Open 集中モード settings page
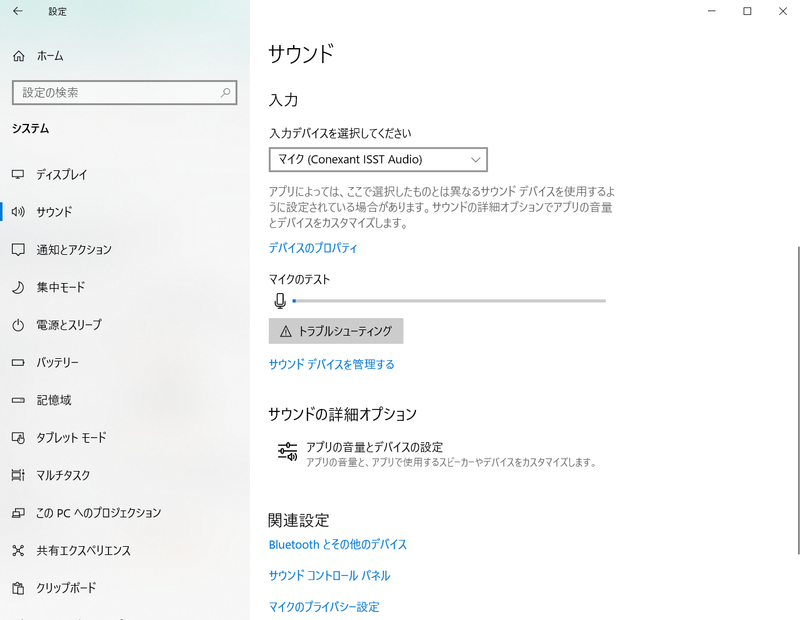The height and width of the screenshot is (620, 800). tap(61, 287)
